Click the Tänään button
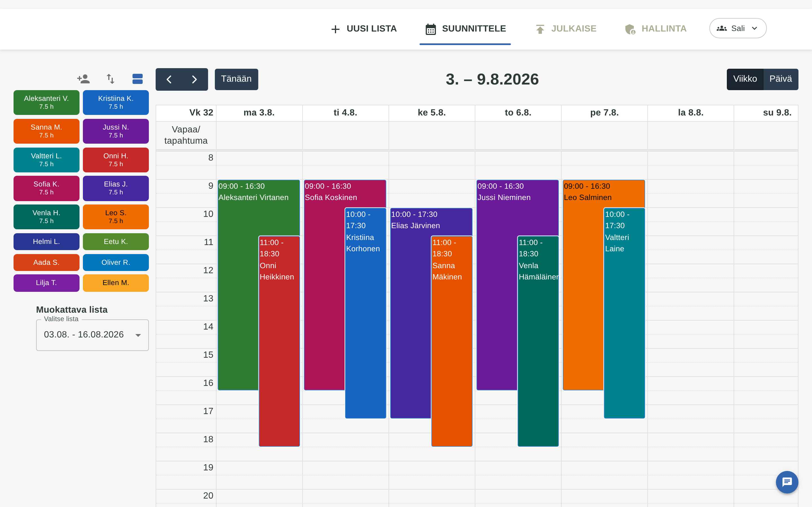 pos(236,79)
